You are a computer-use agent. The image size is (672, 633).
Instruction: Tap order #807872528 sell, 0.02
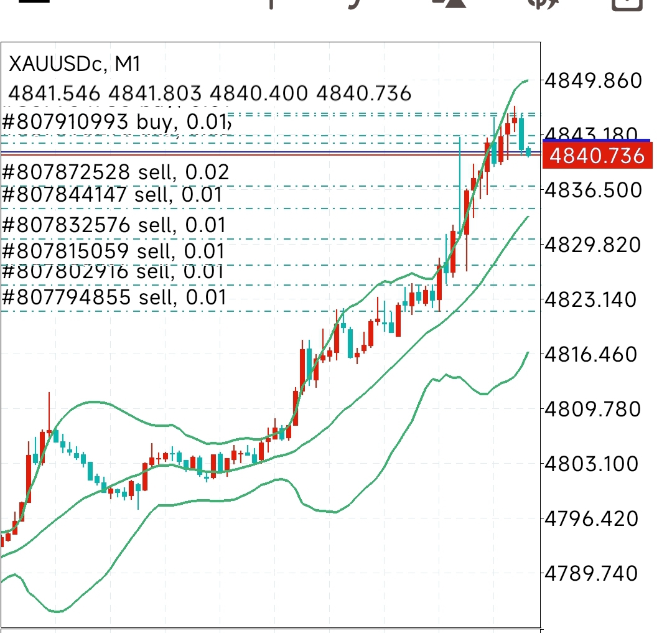[x=115, y=172]
